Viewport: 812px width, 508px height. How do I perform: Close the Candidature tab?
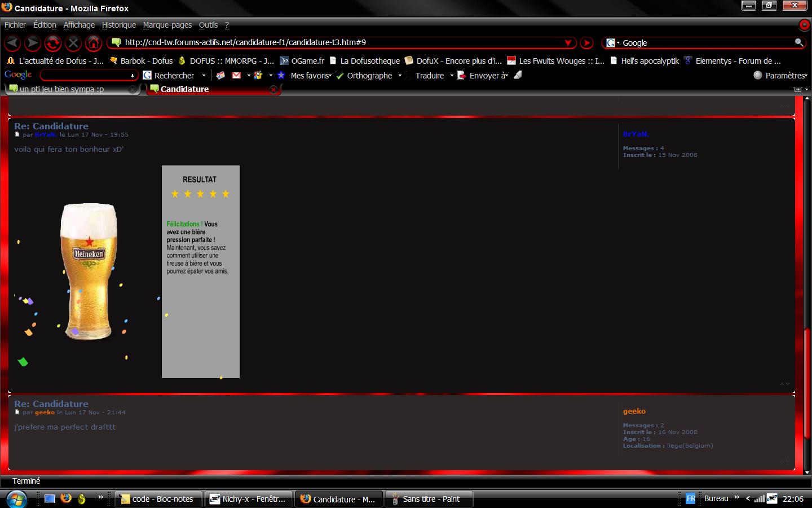pos(273,89)
